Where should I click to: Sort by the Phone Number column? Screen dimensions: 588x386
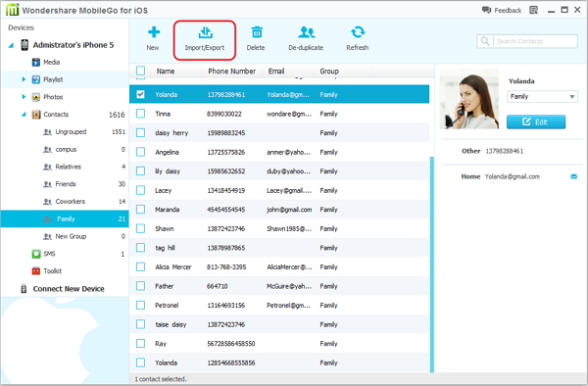[231, 72]
